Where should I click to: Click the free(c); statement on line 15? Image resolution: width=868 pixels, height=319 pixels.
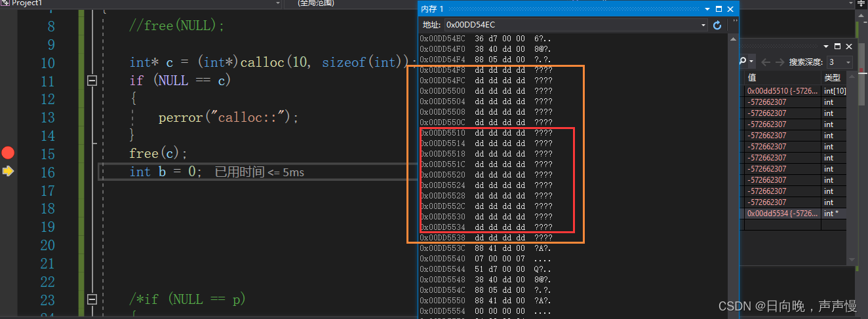pos(159,153)
